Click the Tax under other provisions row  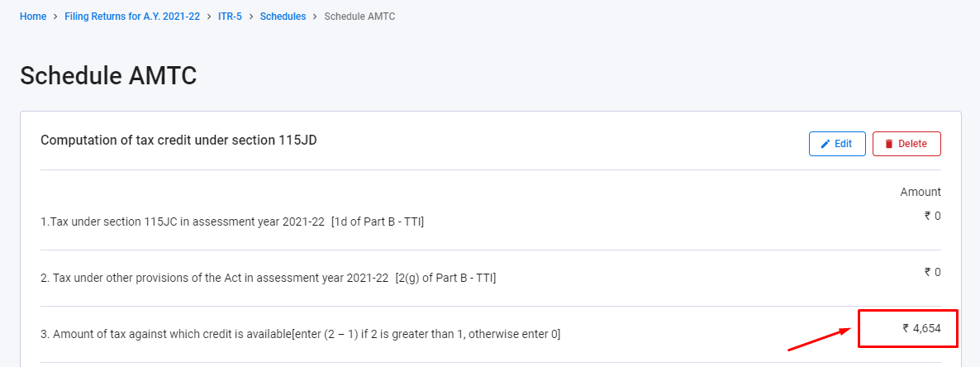tap(268, 279)
